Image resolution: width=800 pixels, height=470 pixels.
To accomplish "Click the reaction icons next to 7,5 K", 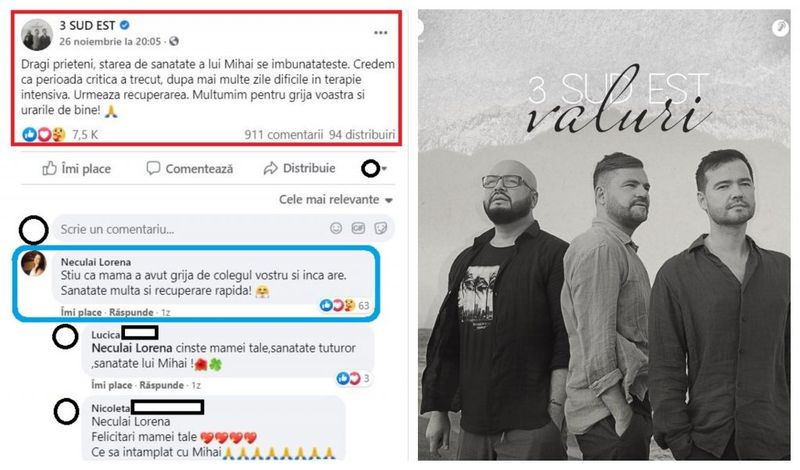I will coord(44,134).
